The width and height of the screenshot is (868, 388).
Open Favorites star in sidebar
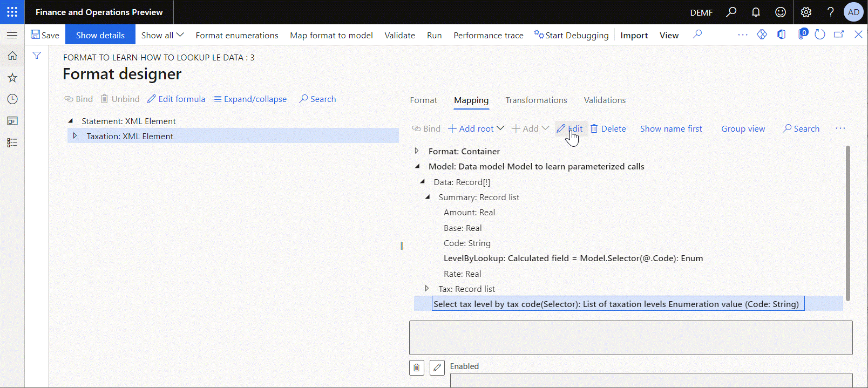(x=12, y=78)
